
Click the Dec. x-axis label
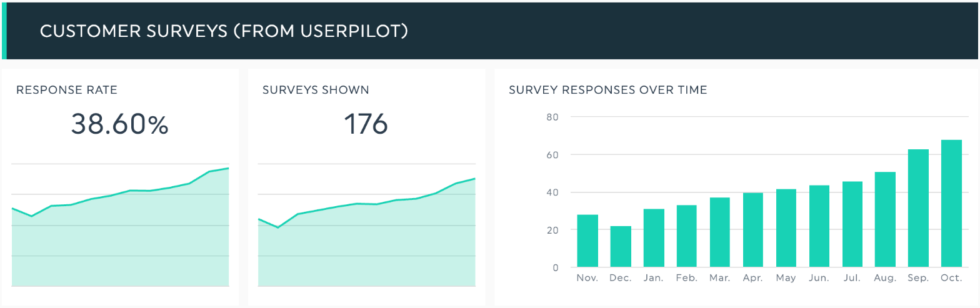click(x=621, y=279)
